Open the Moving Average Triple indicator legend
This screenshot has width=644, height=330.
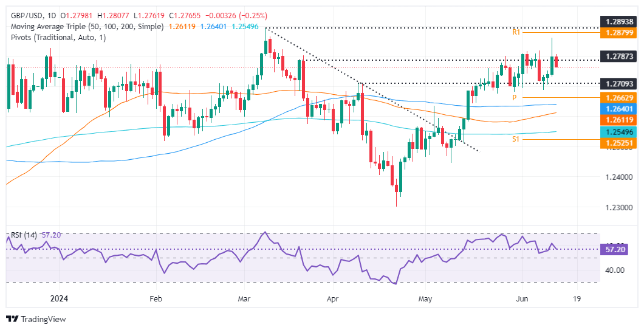pos(85,27)
